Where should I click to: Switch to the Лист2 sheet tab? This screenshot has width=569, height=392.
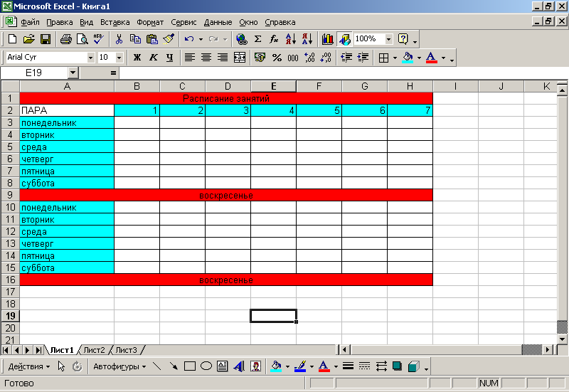pos(94,350)
